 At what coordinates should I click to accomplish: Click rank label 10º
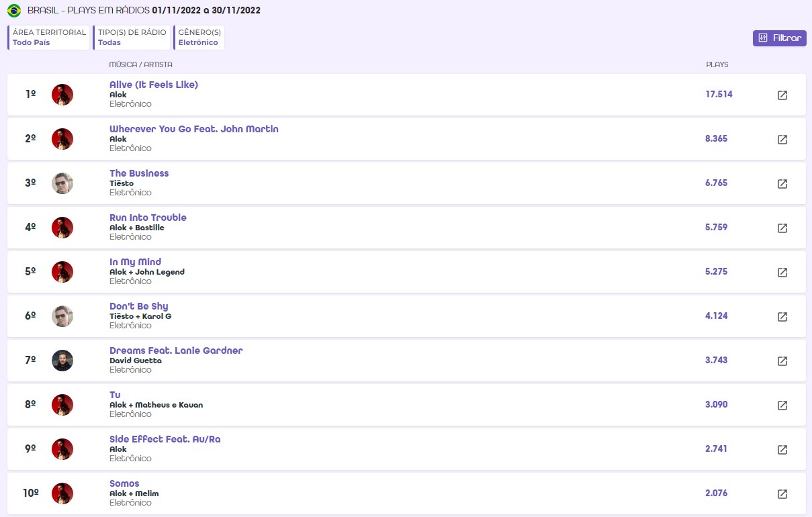pyautogui.click(x=30, y=493)
